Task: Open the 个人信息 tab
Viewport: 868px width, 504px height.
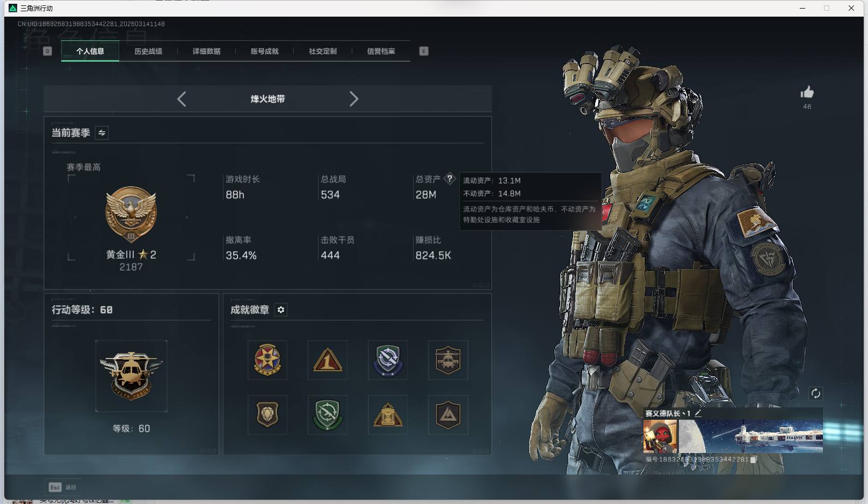Action: 90,51
